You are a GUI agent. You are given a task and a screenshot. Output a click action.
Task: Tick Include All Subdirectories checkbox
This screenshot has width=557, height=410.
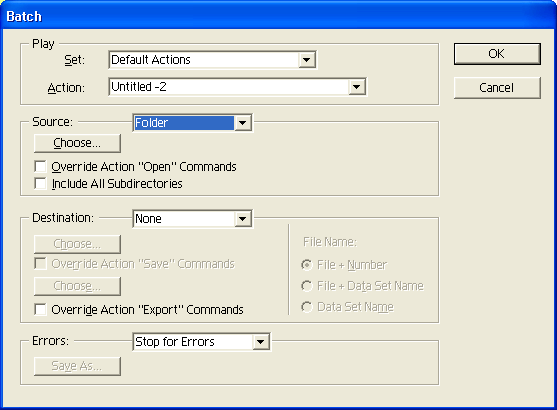point(40,183)
